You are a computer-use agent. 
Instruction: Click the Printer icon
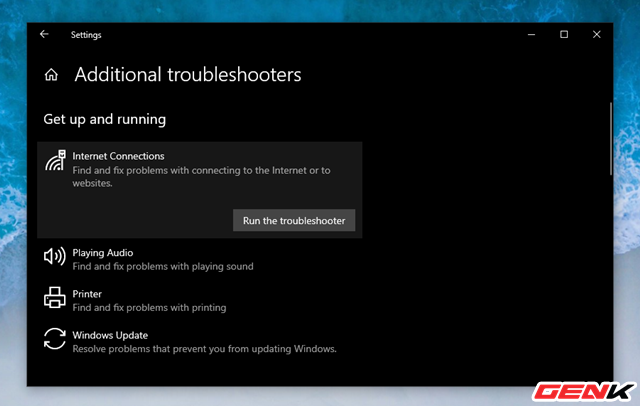[54, 299]
